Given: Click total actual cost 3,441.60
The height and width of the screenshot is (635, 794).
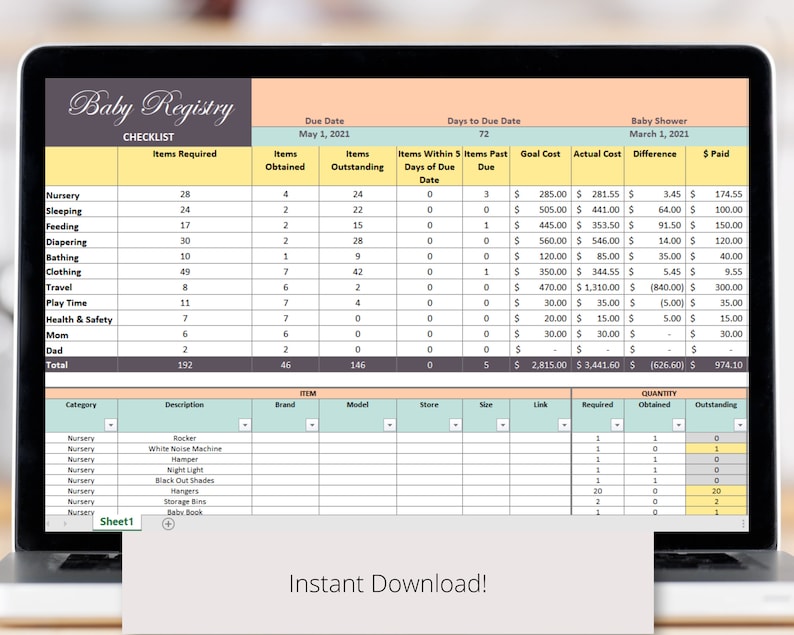Looking at the screenshot, I should tap(598, 365).
